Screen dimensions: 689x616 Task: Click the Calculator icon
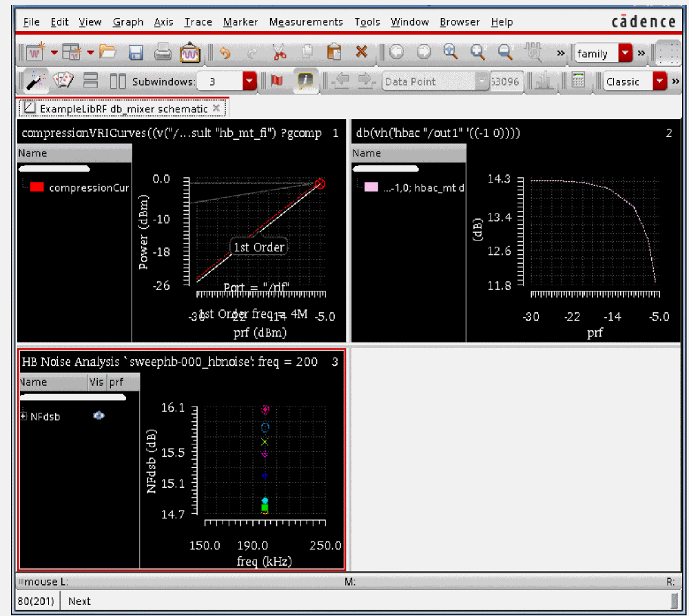(579, 81)
